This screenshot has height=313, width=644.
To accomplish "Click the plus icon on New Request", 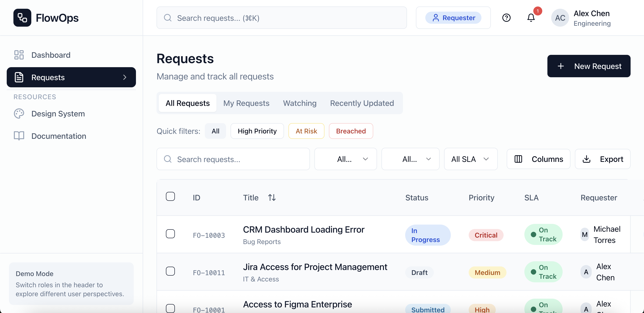I will [561, 66].
